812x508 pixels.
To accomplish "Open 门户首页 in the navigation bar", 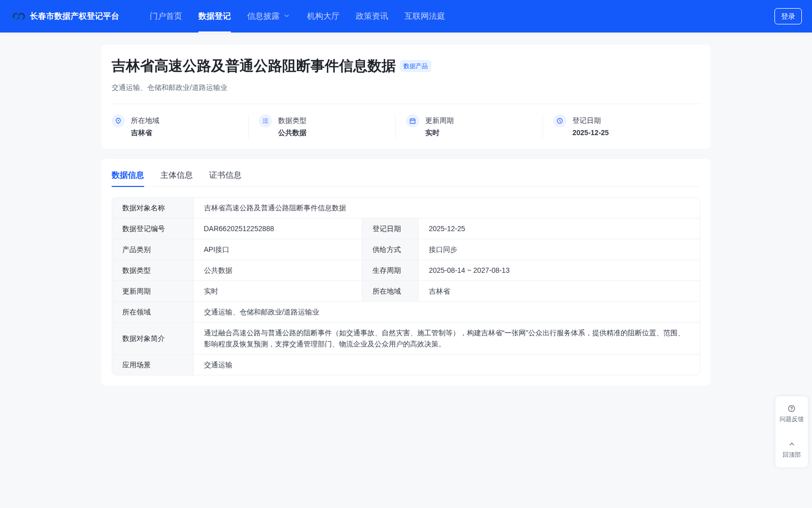I will click(166, 16).
